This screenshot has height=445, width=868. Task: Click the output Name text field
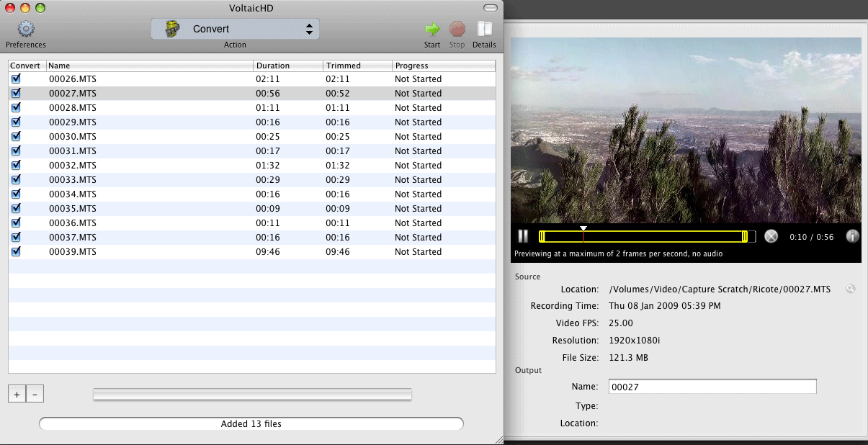click(x=712, y=387)
